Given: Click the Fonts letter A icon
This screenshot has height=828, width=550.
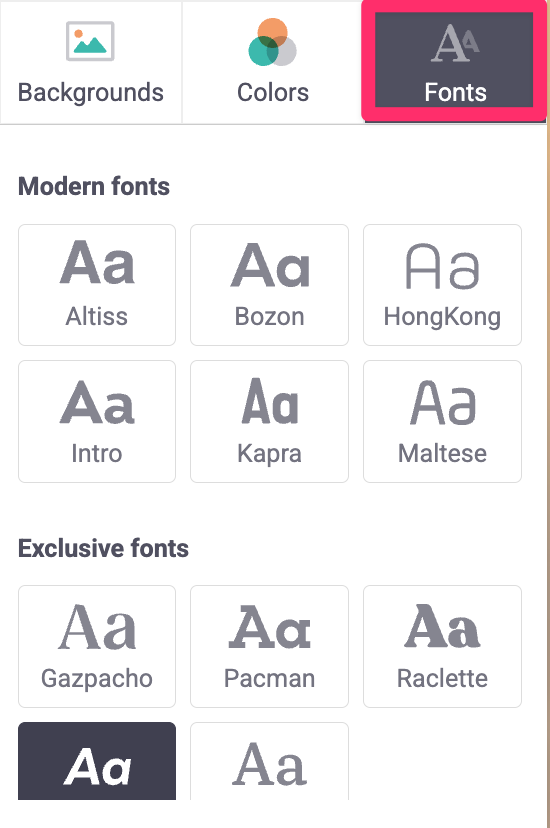Looking at the screenshot, I should (x=455, y=43).
